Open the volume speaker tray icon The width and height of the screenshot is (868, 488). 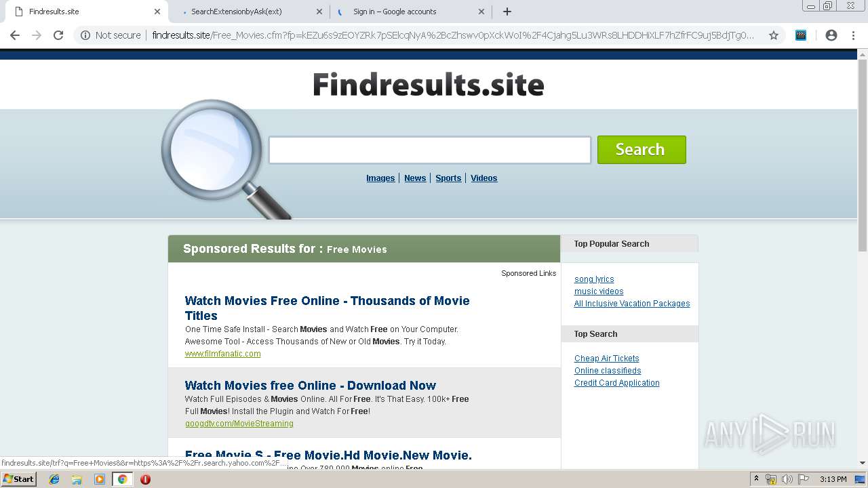point(787,479)
